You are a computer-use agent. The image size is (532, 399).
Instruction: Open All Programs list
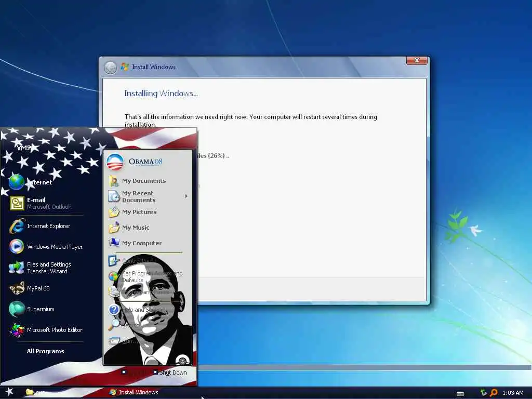(46, 351)
